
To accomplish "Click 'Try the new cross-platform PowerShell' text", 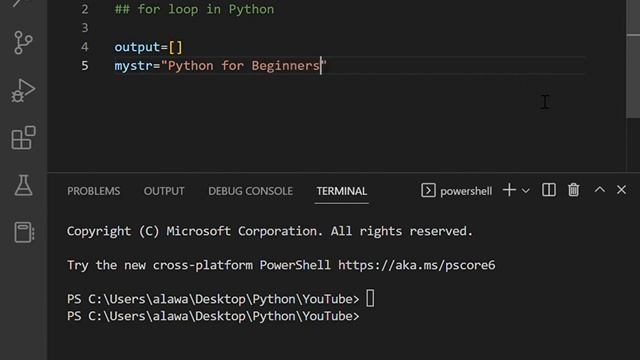I will pyautogui.click(x=199, y=265).
